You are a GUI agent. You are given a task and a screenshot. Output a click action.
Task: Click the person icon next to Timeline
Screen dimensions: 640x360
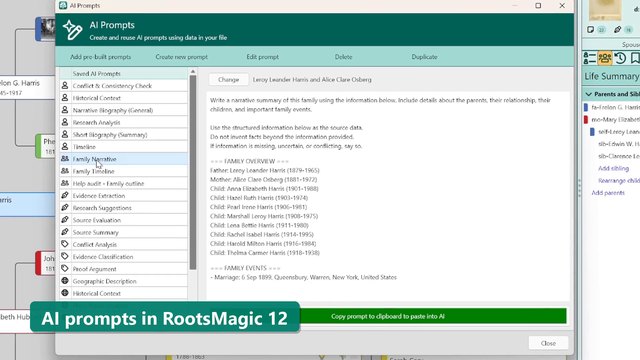pyautogui.click(x=65, y=147)
